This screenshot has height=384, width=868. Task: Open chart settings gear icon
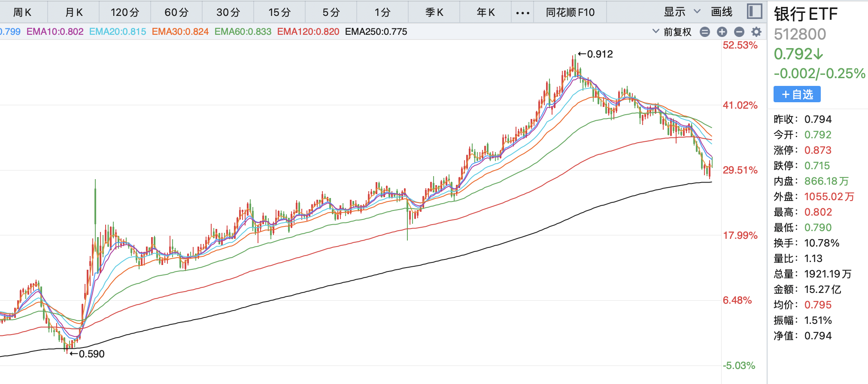coord(756,32)
